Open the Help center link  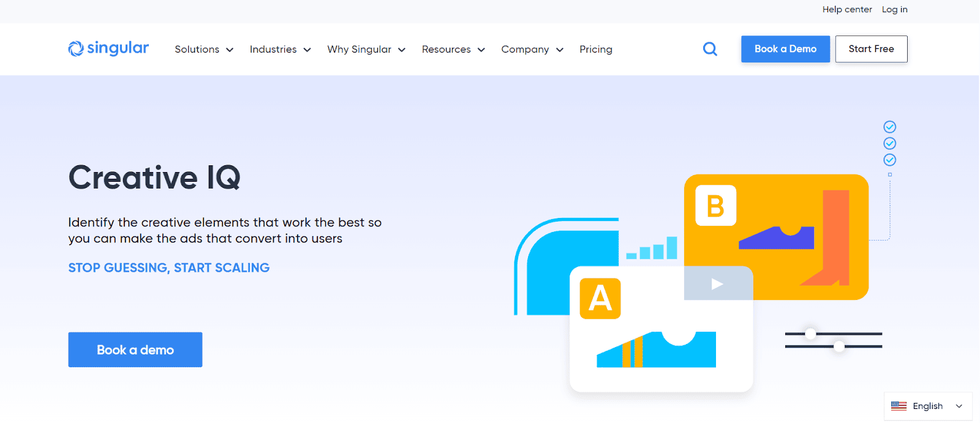pos(846,9)
